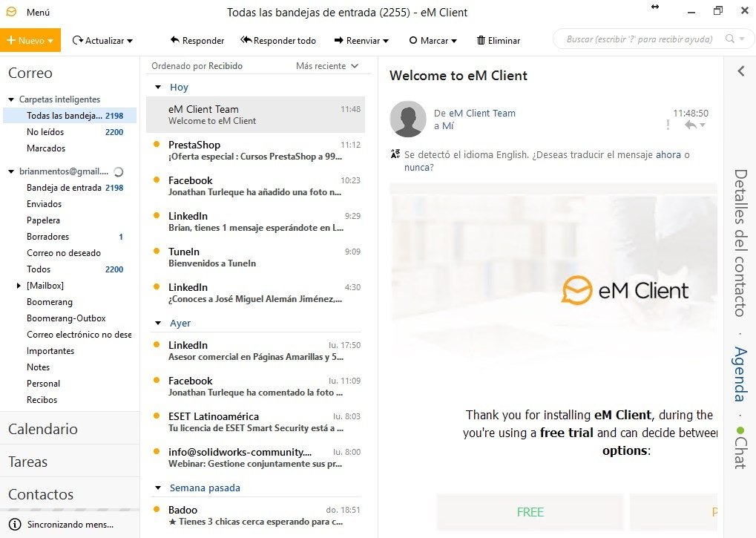
Task: Open the eM Client Team welcome email
Action: click(255, 115)
